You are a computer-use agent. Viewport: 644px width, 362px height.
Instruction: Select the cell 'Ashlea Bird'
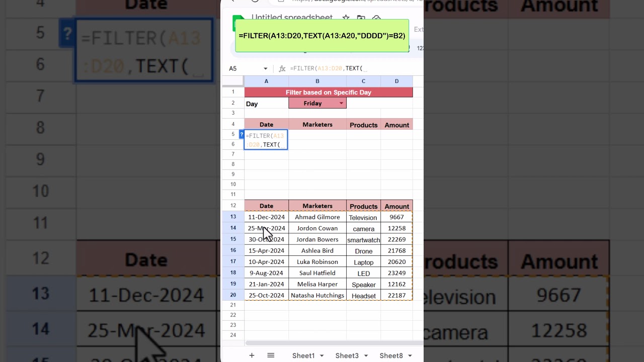[317, 250]
